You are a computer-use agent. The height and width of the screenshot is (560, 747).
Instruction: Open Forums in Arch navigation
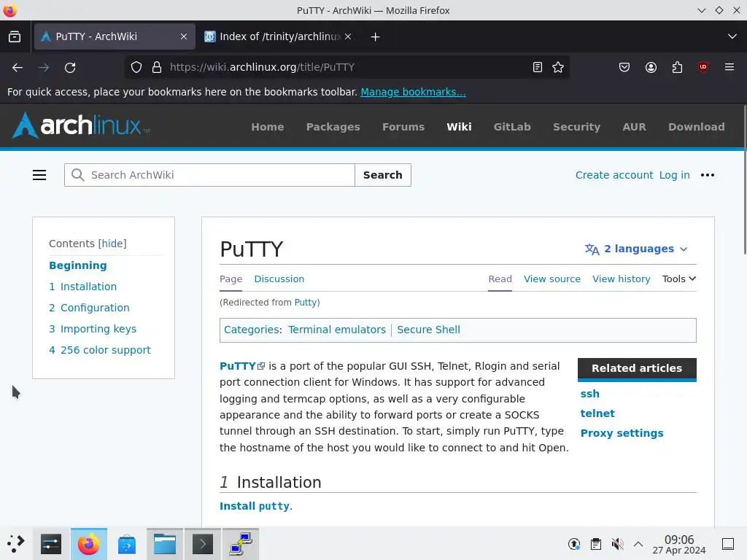click(403, 127)
